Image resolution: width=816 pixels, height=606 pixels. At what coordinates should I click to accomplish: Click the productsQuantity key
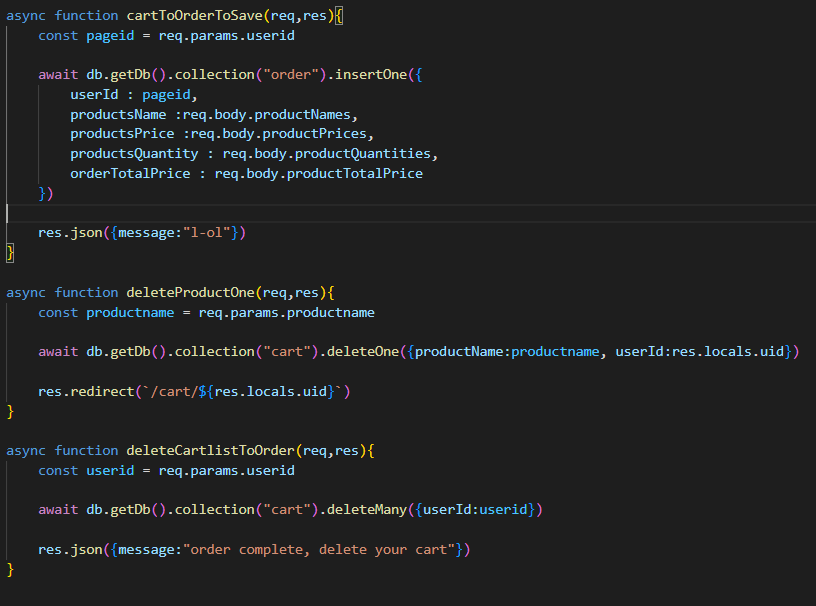(134, 154)
